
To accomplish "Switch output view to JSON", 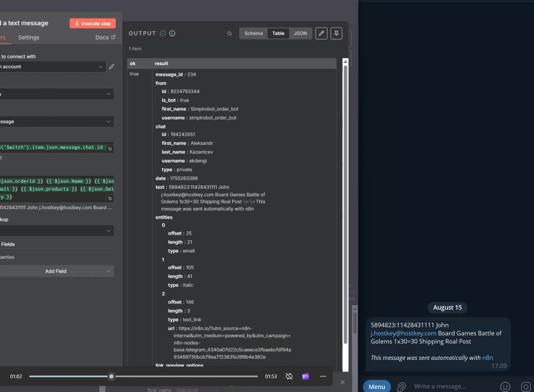I will (x=300, y=33).
